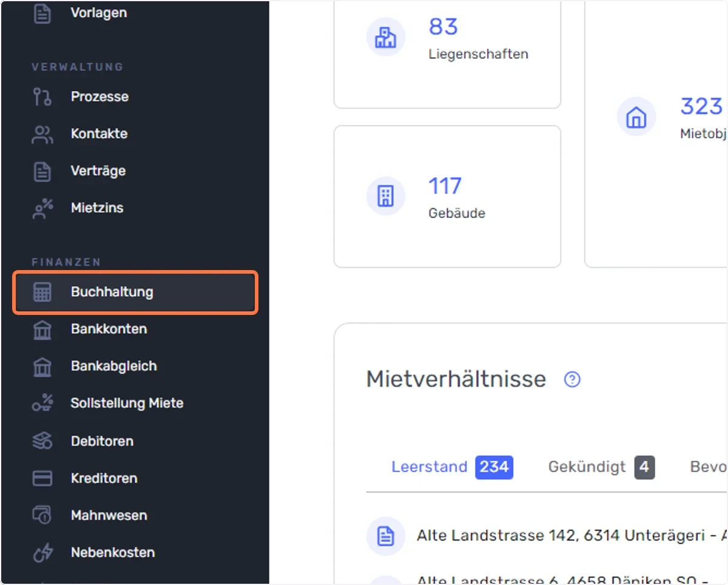Click the Kontakte people icon
Image resolution: width=728 pixels, height=585 pixels.
tap(42, 134)
